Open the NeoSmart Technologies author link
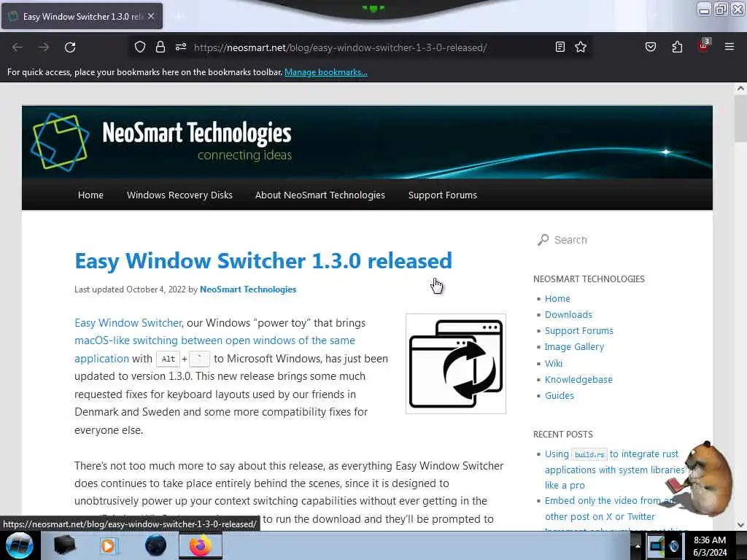 click(x=248, y=289)
